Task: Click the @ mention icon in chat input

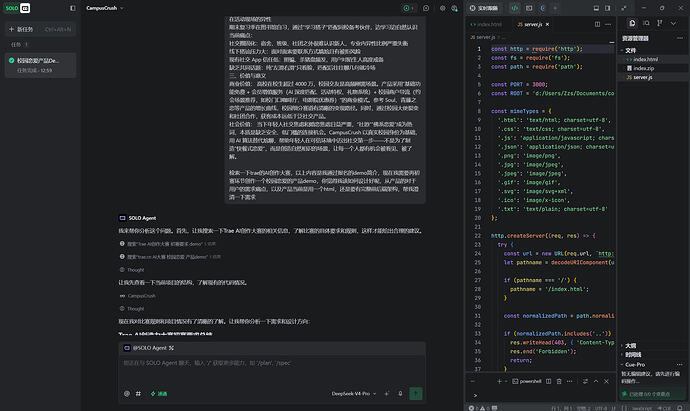Action: pos(127,393)
